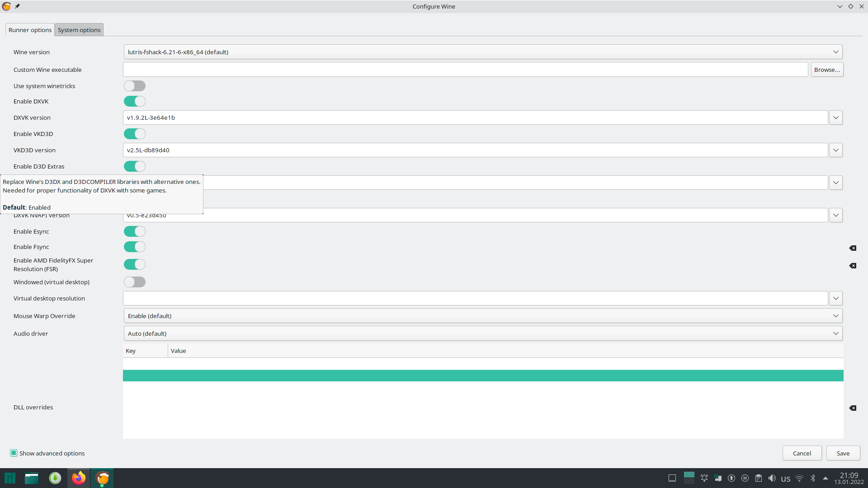The image size is (868, 488).
Task: Enable Show advanced options checkbox
Action: click(13, 453)
